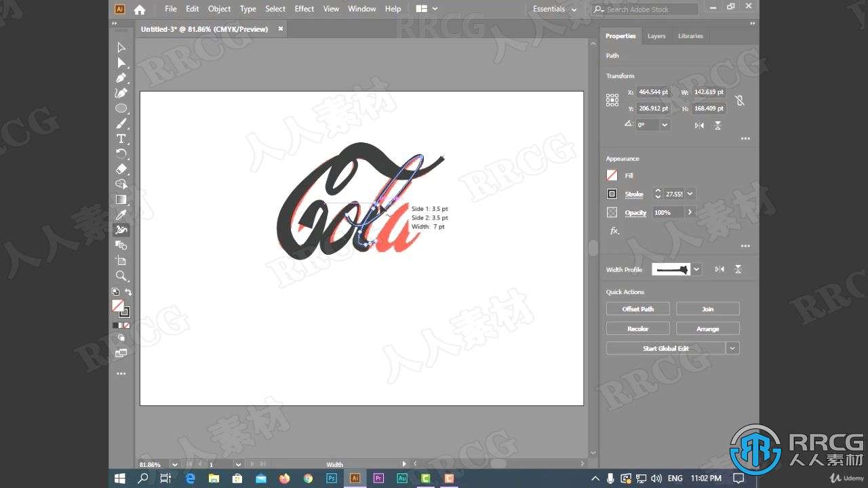
Task: Click the Offset Path button
Action: tap(638, 309)
